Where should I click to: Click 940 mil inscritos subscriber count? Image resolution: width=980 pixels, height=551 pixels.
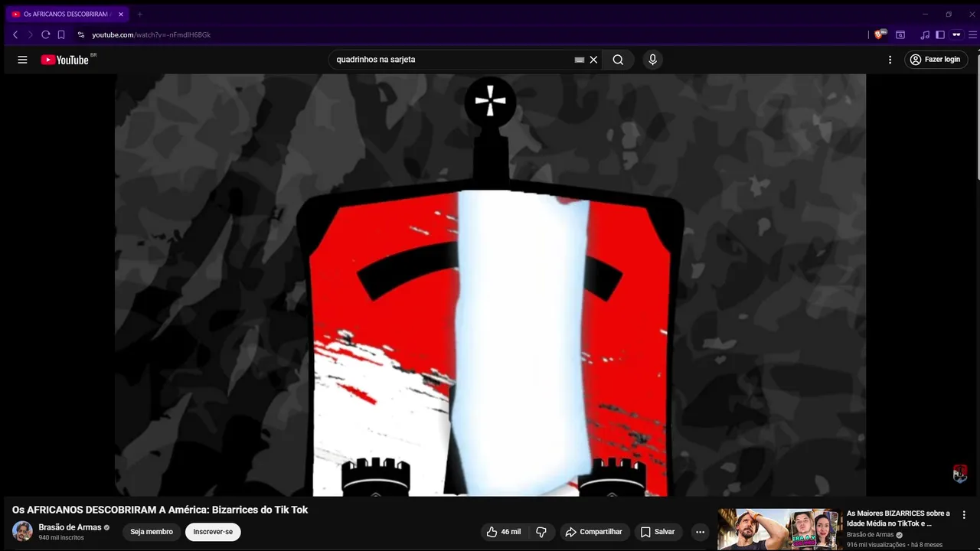tap(61, 538)
